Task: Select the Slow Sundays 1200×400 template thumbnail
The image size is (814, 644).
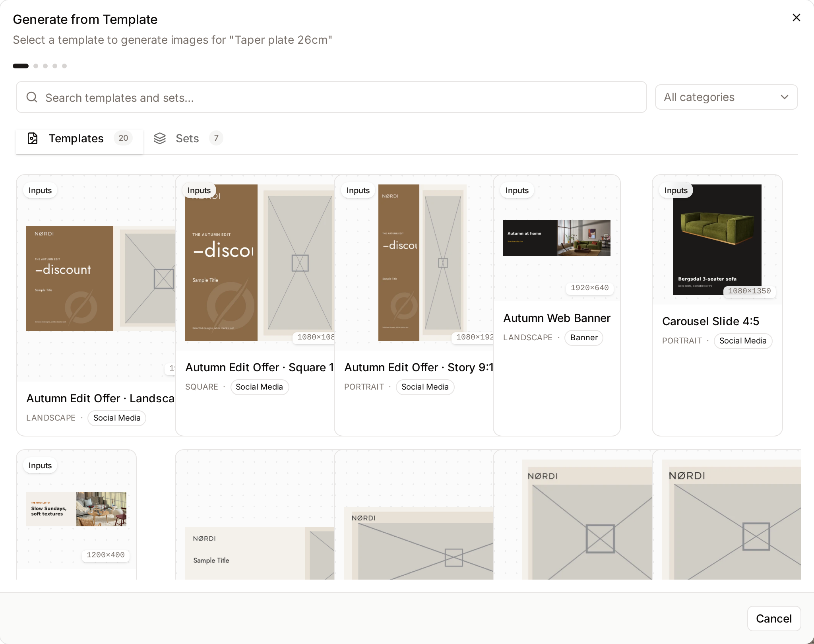Action: coord(76,509)
